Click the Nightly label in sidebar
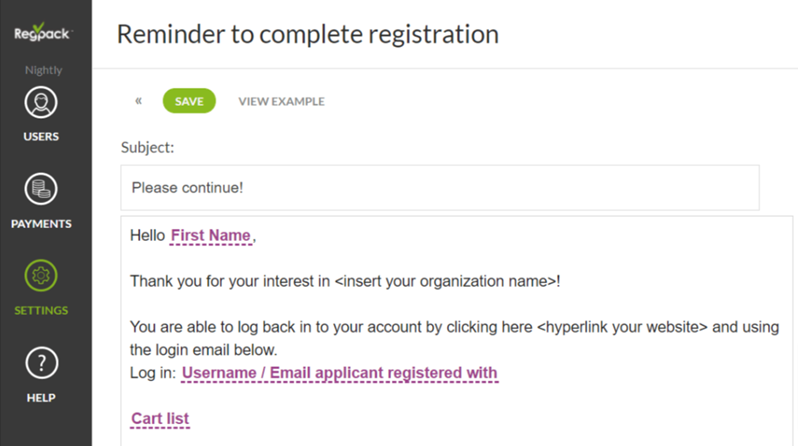The width and height of the screenshot is (798, 446). [x=44, y=71]
